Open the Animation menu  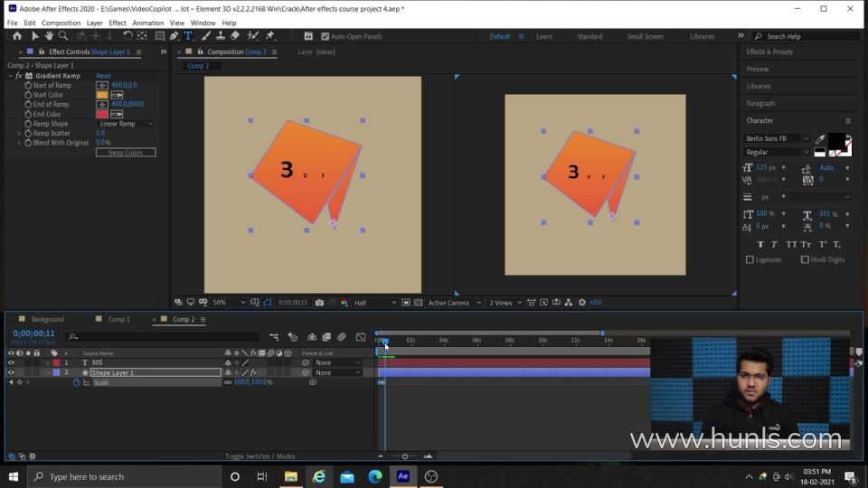(147, 23)
